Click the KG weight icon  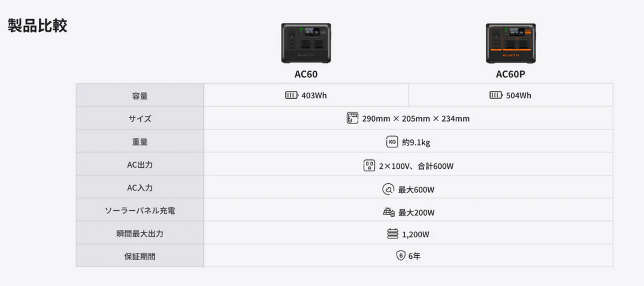click(392, 142)
